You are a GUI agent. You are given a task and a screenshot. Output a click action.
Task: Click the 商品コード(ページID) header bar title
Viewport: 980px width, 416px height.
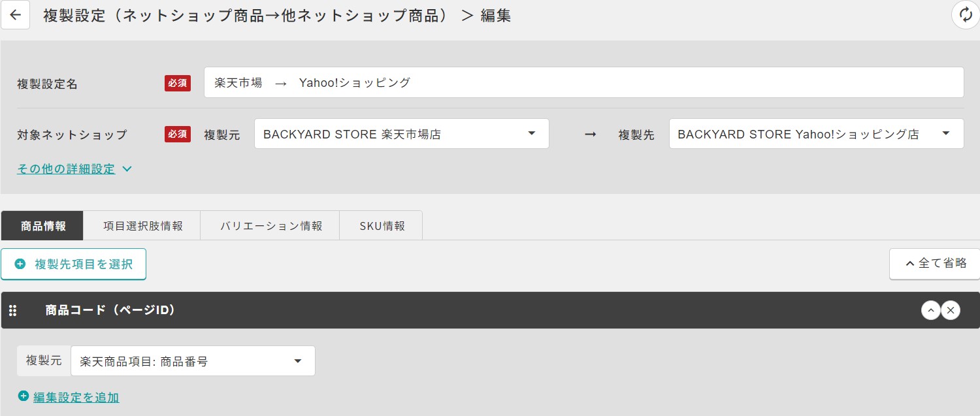(x=110, y=310)
